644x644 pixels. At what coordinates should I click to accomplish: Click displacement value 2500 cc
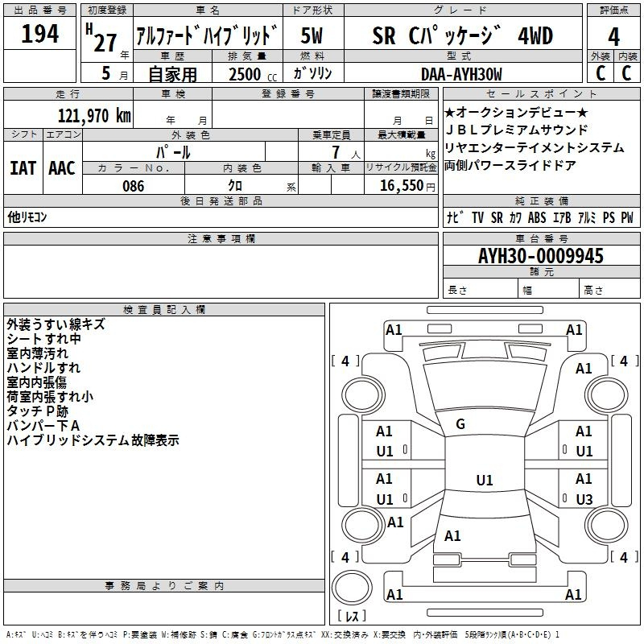252,74
